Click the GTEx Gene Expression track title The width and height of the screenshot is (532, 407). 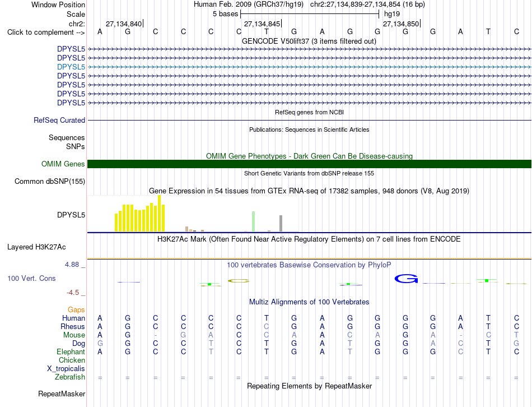[309, 191]
